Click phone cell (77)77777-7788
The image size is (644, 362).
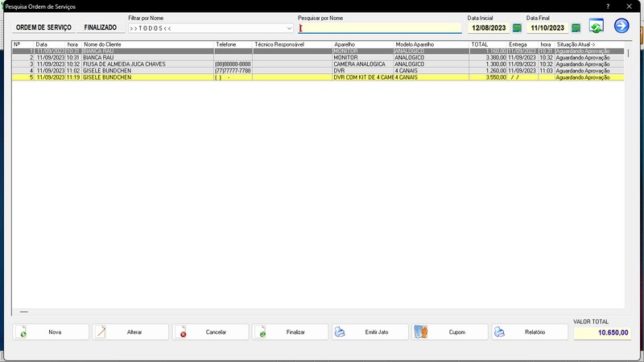point(233,71)
